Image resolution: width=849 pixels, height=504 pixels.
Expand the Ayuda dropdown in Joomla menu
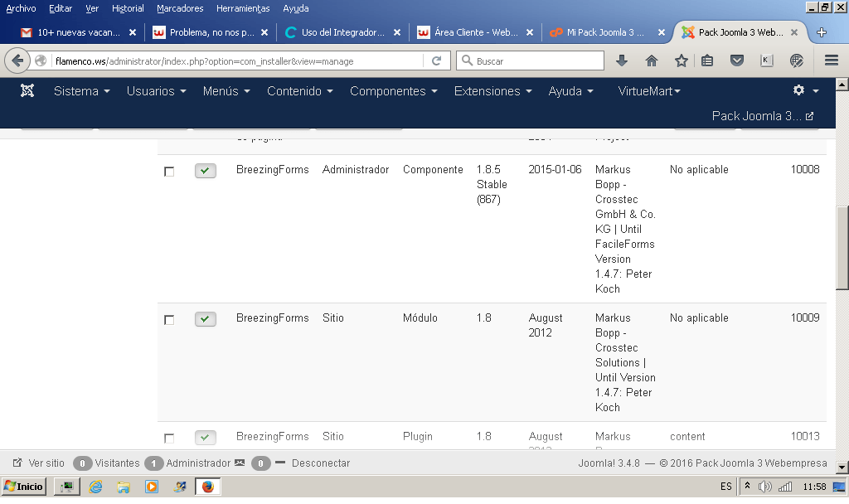(571, 91)
